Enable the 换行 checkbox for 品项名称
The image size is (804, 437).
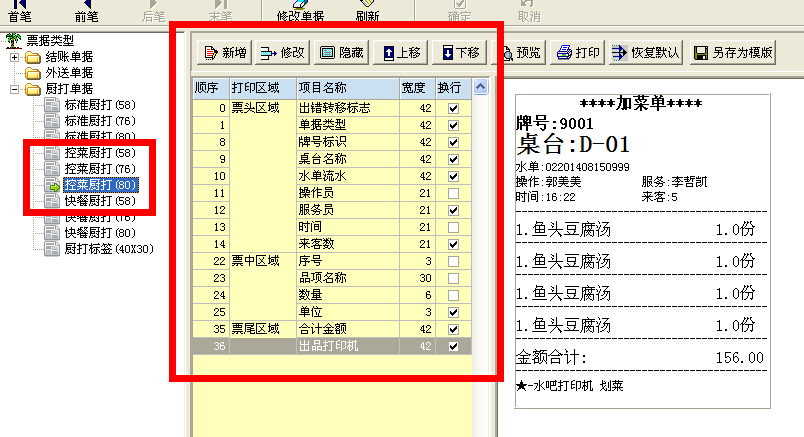(x=454, y=278)
